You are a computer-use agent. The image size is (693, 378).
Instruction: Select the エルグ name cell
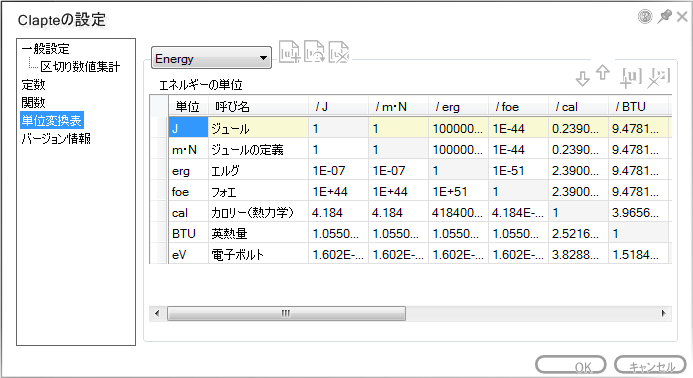click(x=258, y=170)
